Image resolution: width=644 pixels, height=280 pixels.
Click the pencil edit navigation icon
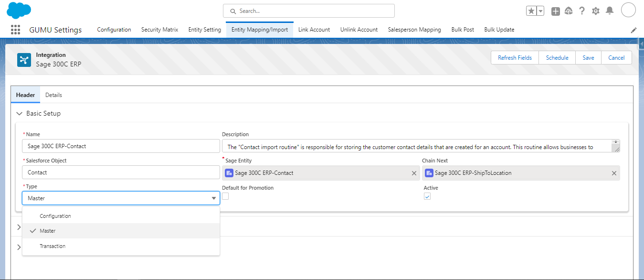(633, 30)
